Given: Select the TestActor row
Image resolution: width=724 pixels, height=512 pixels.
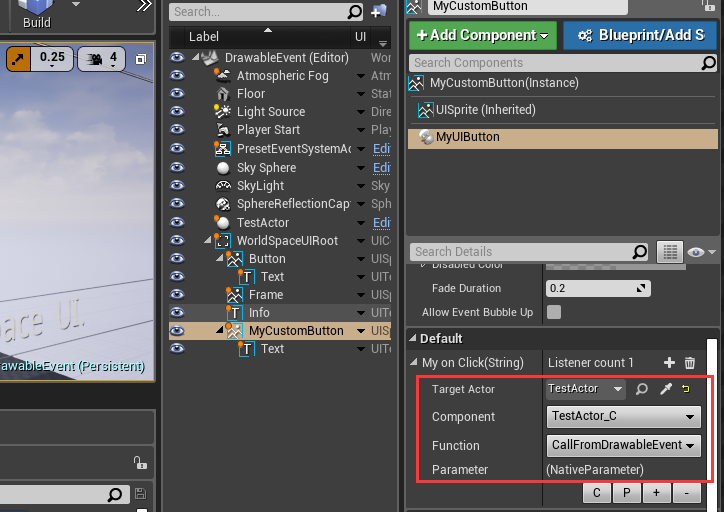Looking at the screenshot, I should pos(263,223).
